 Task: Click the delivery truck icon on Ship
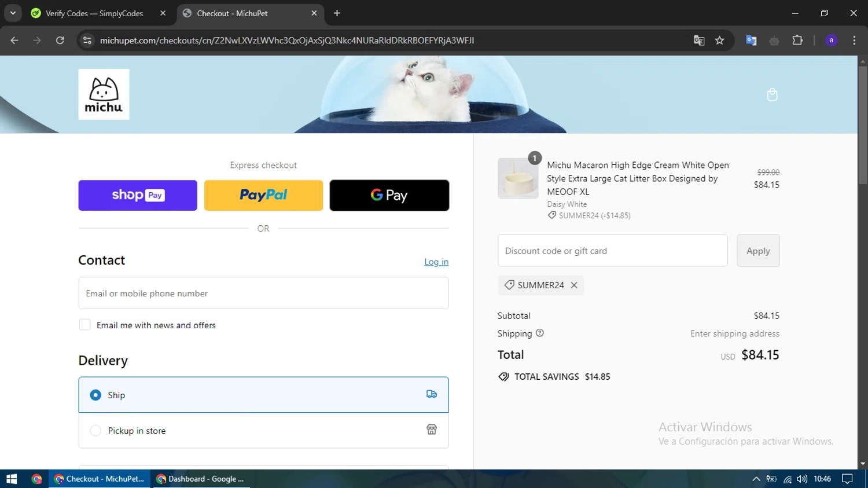[432, 394]
